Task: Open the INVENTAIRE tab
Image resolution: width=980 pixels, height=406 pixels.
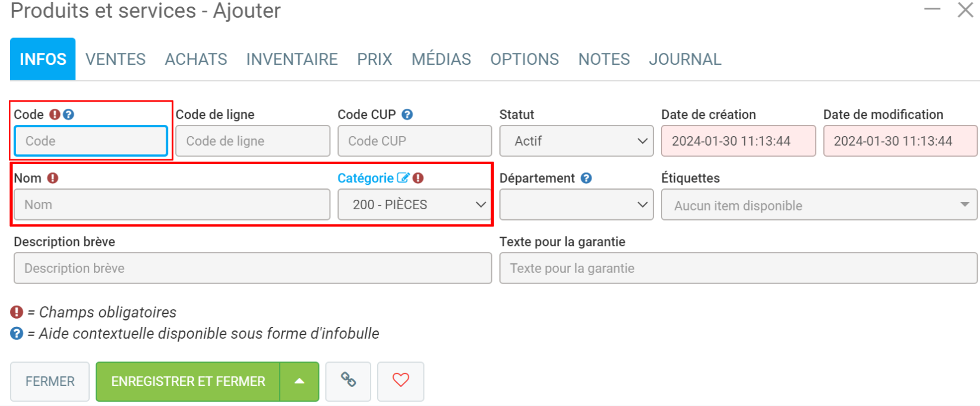Action: point(292,59)
